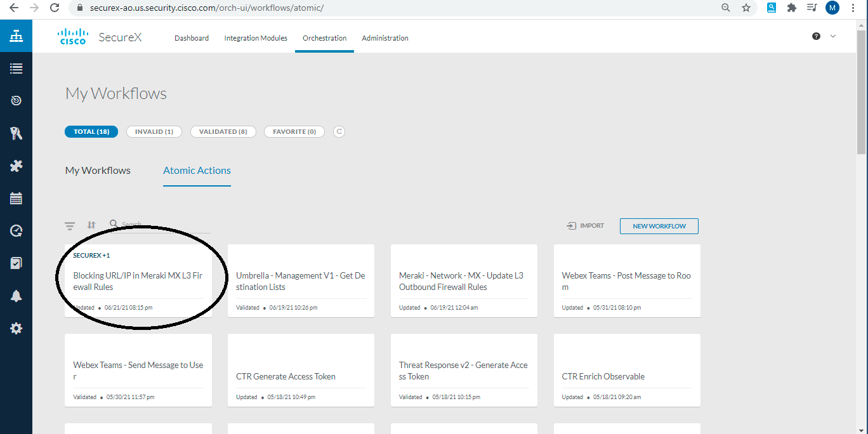Open Umbrella Management V1 Get Destination Lists card
This screenshot has width=868, height=434.
coord(301,281)
